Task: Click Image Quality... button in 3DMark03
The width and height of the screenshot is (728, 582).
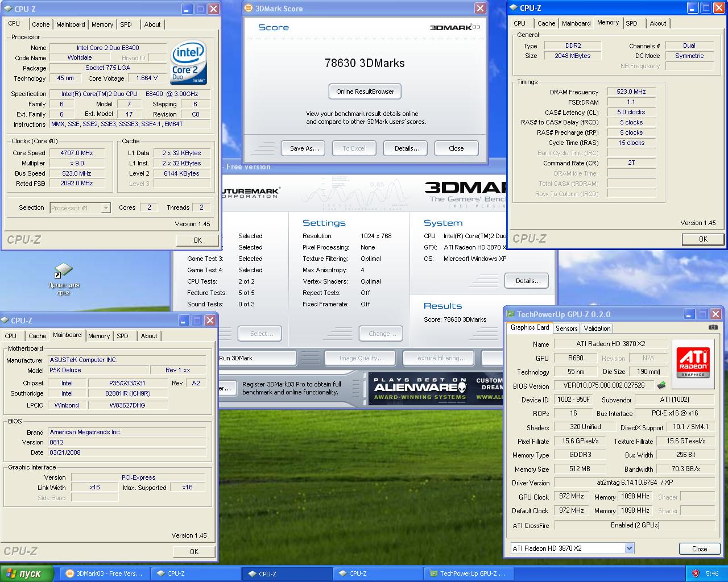Action: (361, 358)
